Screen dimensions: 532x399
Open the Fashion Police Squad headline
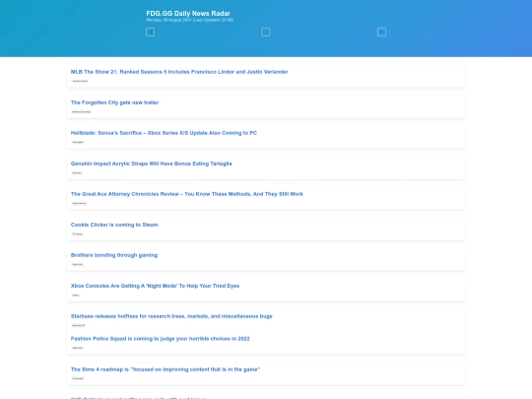(x=161, y=339)
